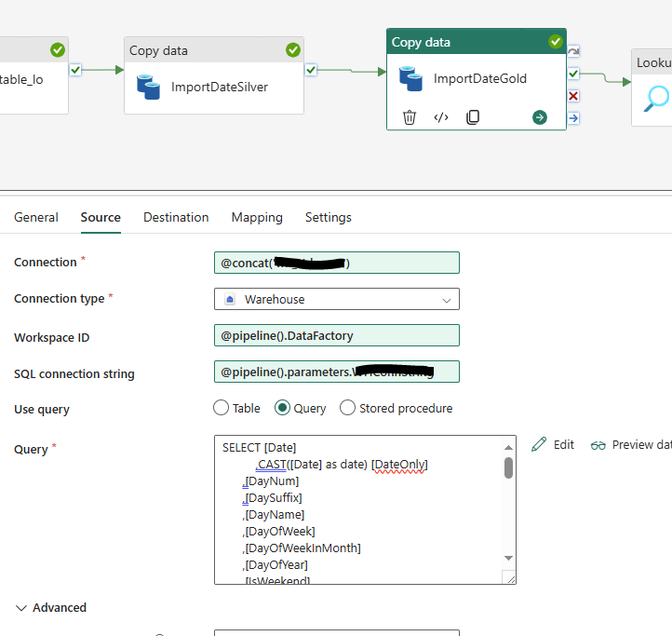Click the green status check on ImportDateSilver

tap(293, 49)
